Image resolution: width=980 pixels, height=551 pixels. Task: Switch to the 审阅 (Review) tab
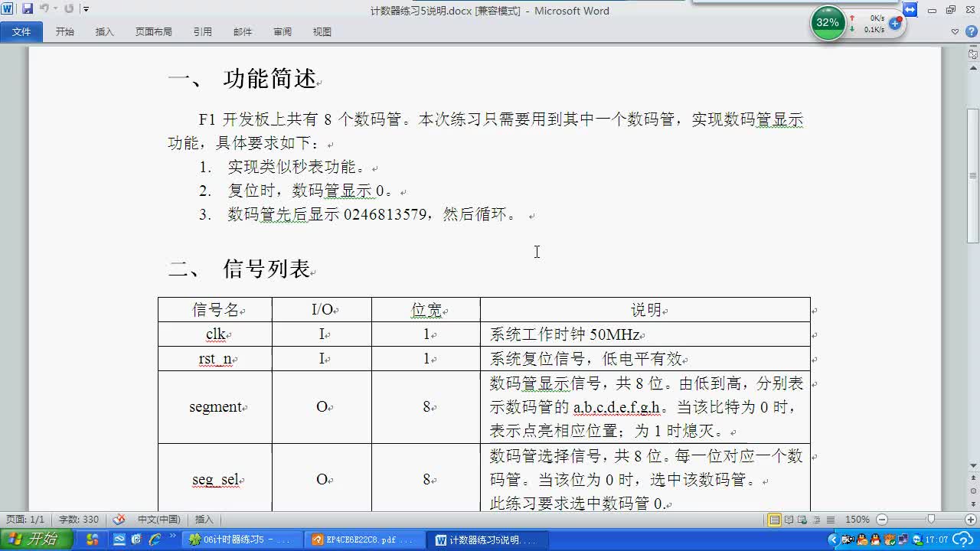pos(283,31)
